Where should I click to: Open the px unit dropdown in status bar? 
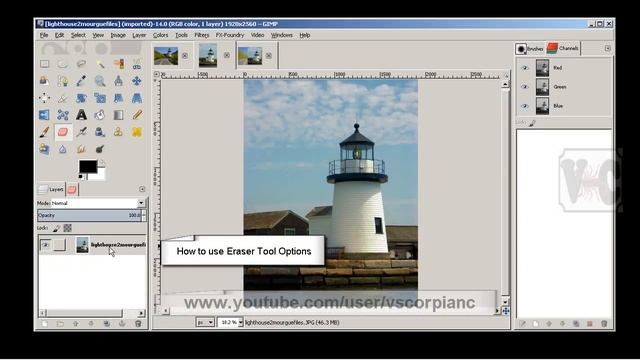click(x=205, y=322)
